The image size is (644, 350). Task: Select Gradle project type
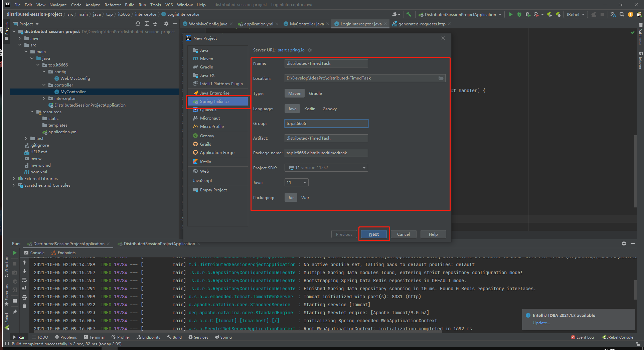click(315, 94)
